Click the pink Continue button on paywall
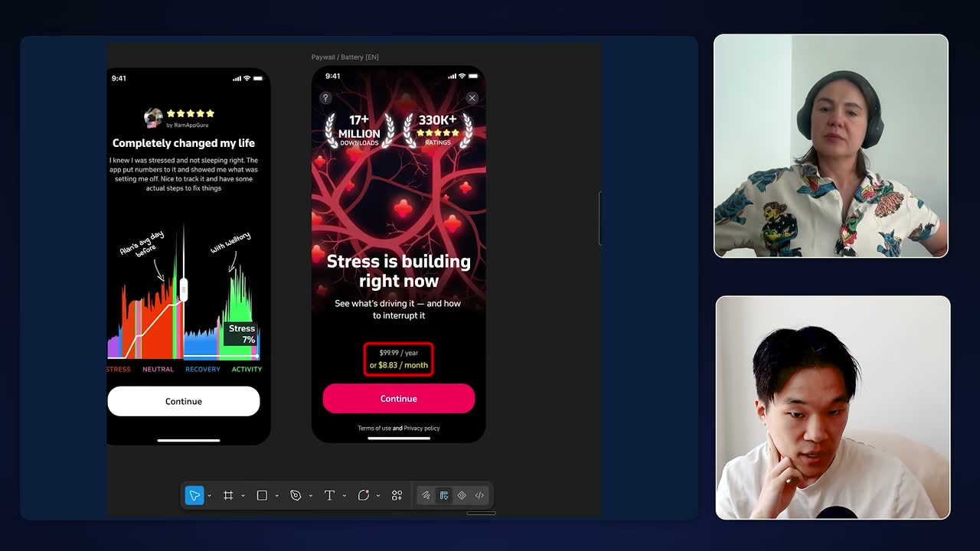This screenshot has height=551, width=980. (x=399, y=399)
